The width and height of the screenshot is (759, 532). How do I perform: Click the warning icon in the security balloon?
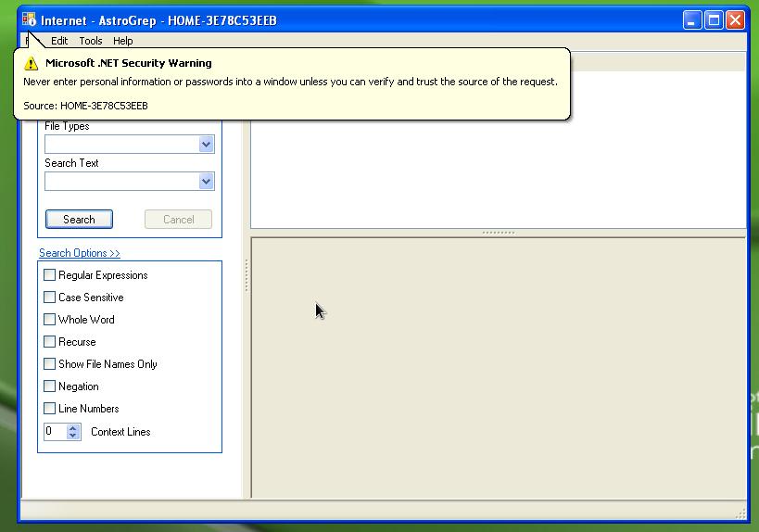31,63
